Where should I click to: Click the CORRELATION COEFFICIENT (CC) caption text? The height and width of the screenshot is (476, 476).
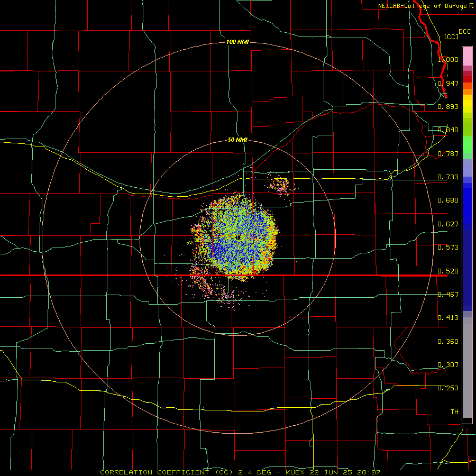[x=167, y=472]
